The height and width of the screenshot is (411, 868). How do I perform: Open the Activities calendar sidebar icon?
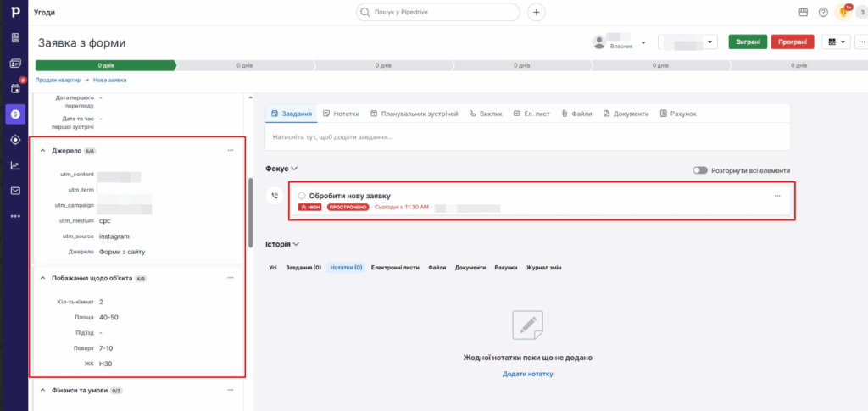[x=15, y=88]
